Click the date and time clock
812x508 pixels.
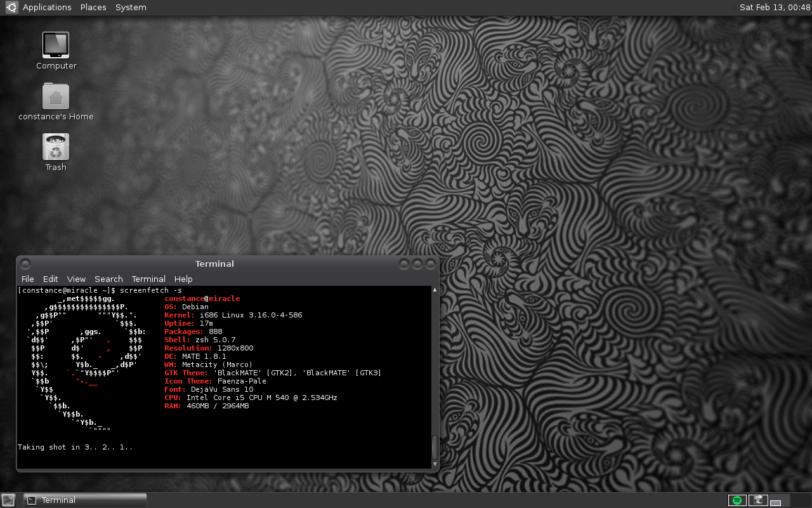pyautogui.click(x=775, y=8)
